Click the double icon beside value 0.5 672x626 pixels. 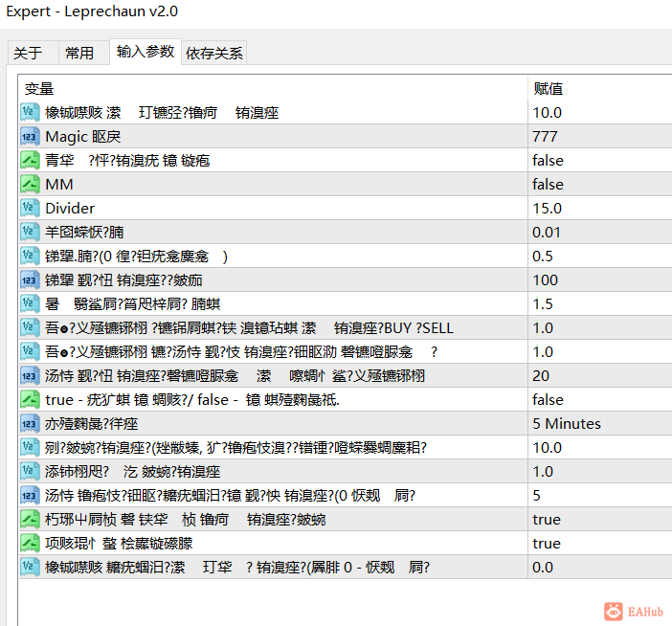click(x=30, y=257)
